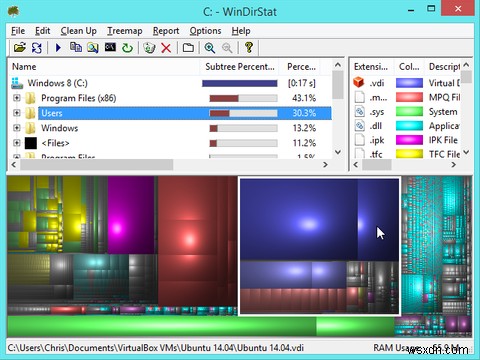The height and width of the screenshot is (360, 480).
Task: Click the Users folder icon
Action: [30, 113]
